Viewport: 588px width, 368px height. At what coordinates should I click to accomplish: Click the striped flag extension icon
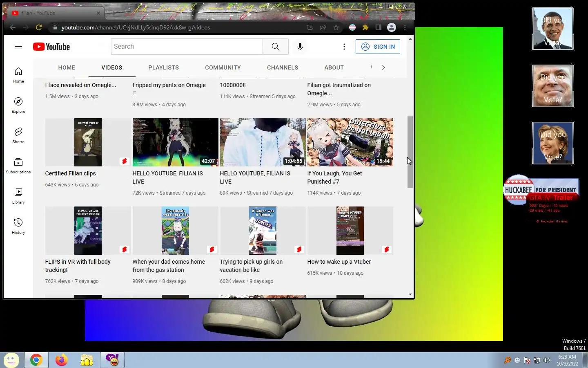click(352, 27)
